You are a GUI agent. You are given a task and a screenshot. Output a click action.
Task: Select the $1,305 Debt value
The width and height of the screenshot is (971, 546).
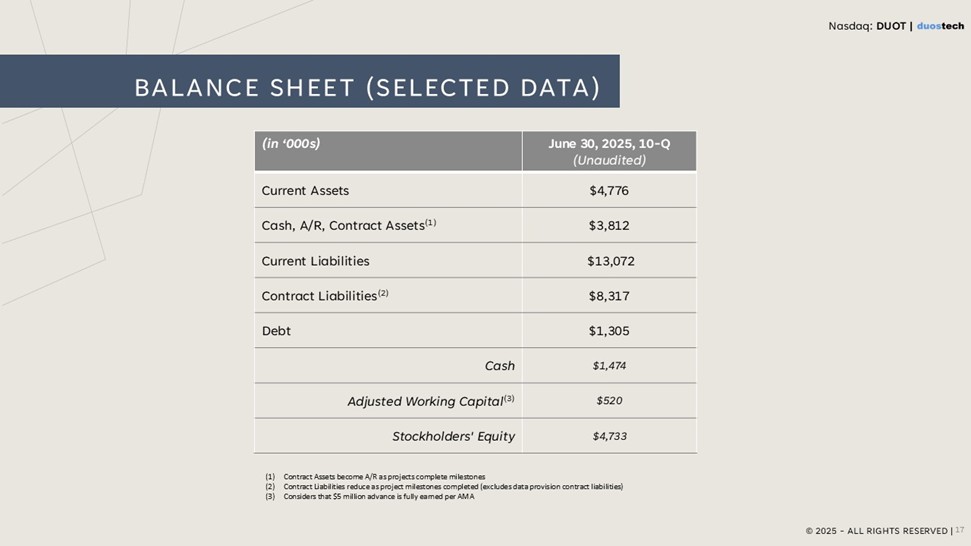(609, 331)
